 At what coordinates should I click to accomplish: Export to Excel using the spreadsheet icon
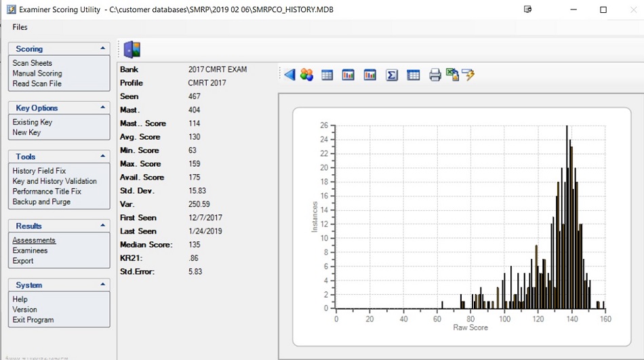[452, 75]
